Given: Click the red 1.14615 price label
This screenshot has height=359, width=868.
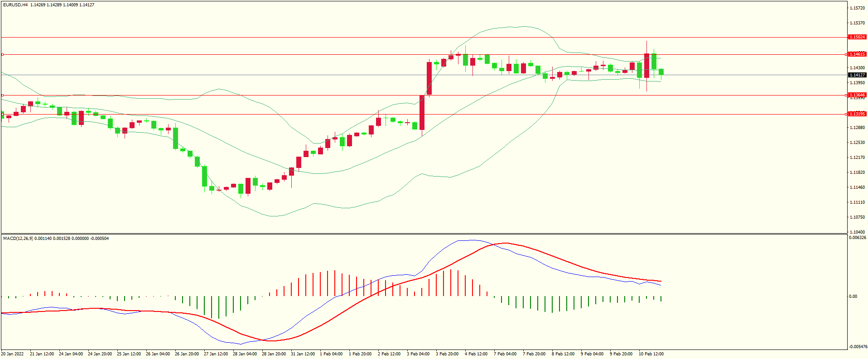Looking at the screenshot, I should (857, 54).
